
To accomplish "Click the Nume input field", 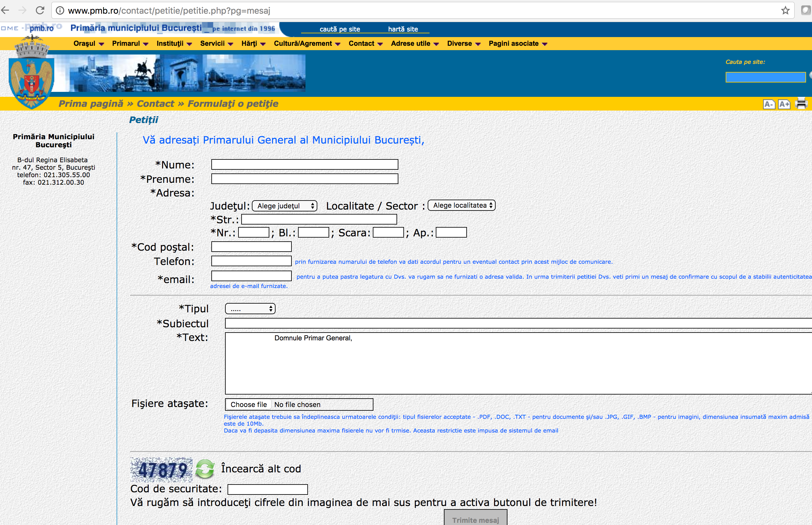I will click(304, 165).
